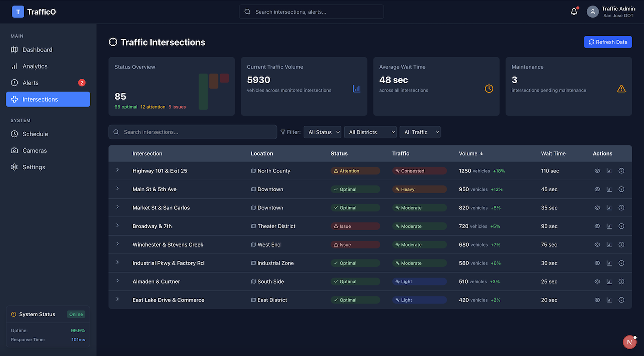View Market St & San Carlos eye icon
Screen dimensions: 644x356
[597, 208]
